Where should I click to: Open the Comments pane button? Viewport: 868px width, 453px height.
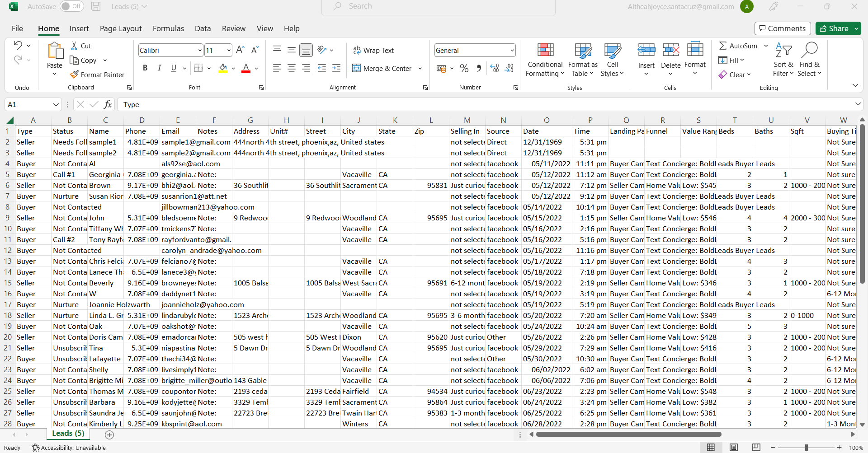click(x=782, y=28)
